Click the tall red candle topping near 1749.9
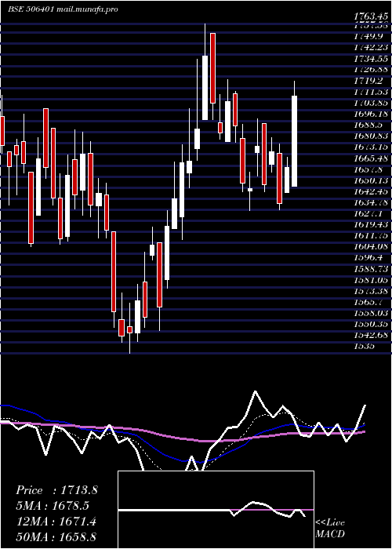 [212, 68]
